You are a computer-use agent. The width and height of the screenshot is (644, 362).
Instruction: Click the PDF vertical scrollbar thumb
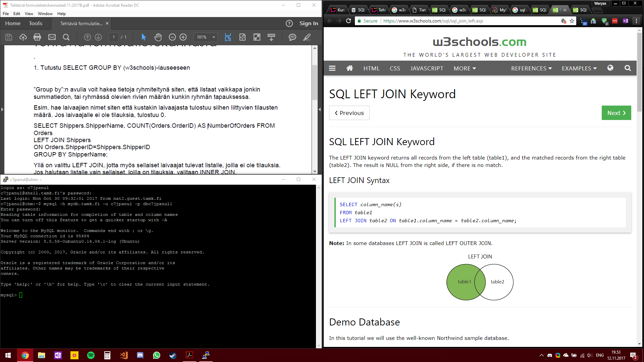pyautogui.click(x=315, y=82)
